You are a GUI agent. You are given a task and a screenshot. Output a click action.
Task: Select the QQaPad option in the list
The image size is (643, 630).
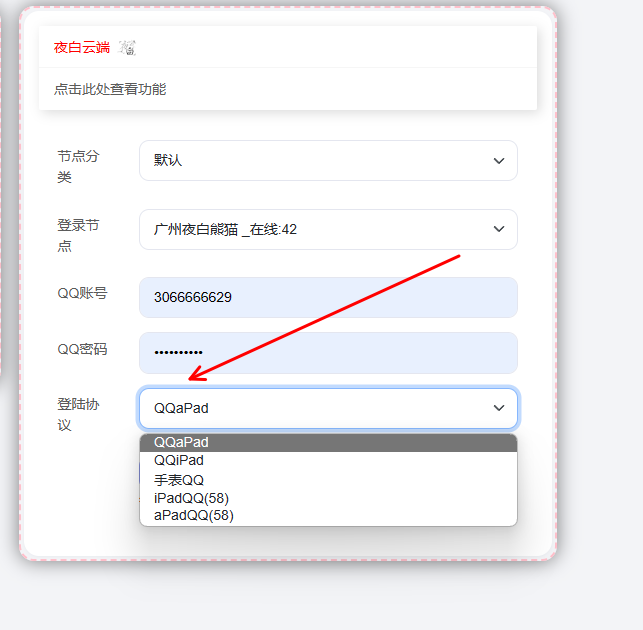click(x=328, y=443)
